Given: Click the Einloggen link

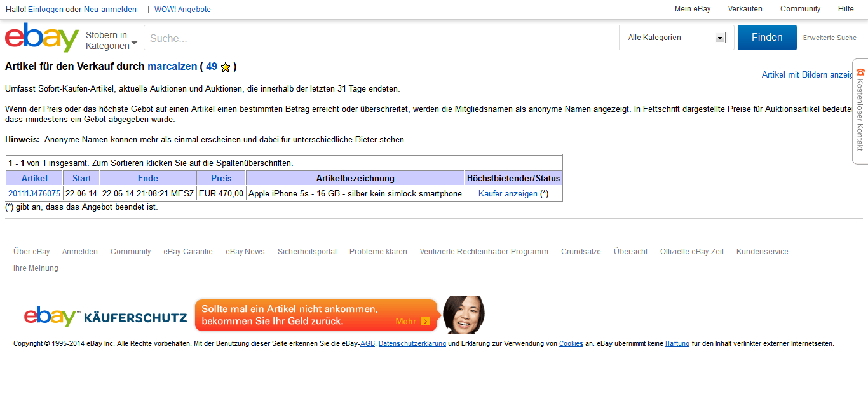Looking at the screenshot, I should [46, 9].
